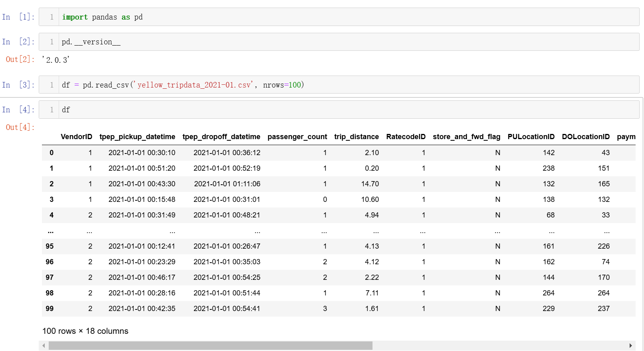Click PULocationID value 229
This screenshot has width=644, height=351.
[x=549, y=309]
